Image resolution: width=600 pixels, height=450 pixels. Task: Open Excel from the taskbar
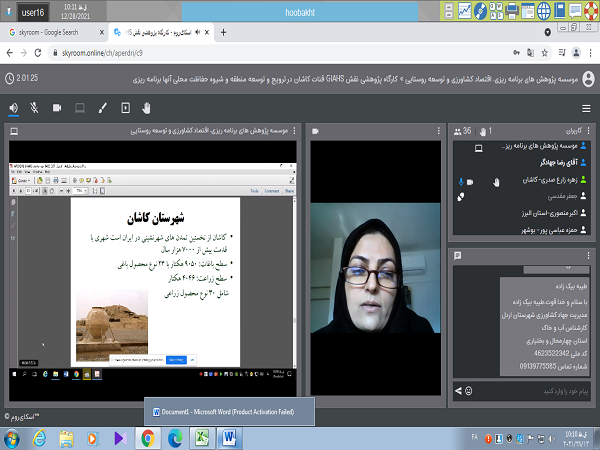coord(200,437)
